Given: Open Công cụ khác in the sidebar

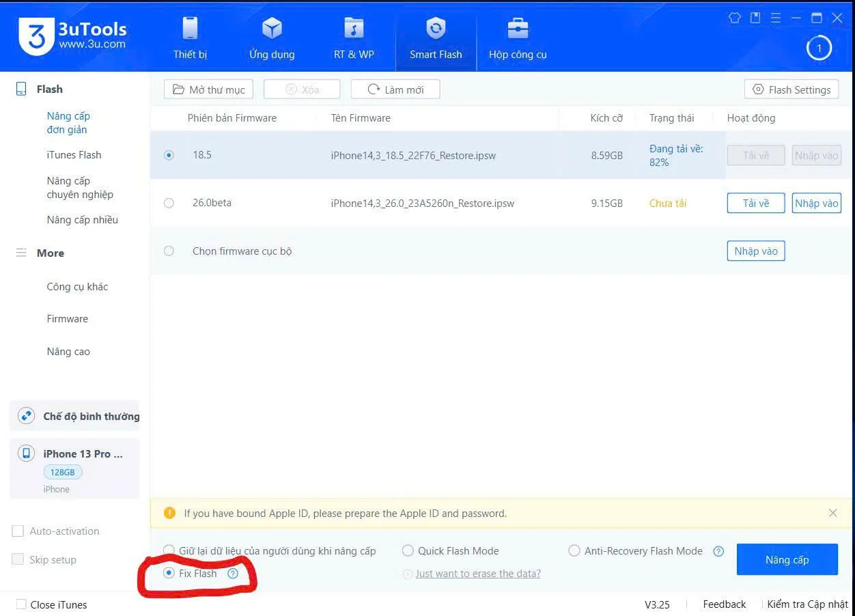Looking at the screenshot, I should [77, 287].
